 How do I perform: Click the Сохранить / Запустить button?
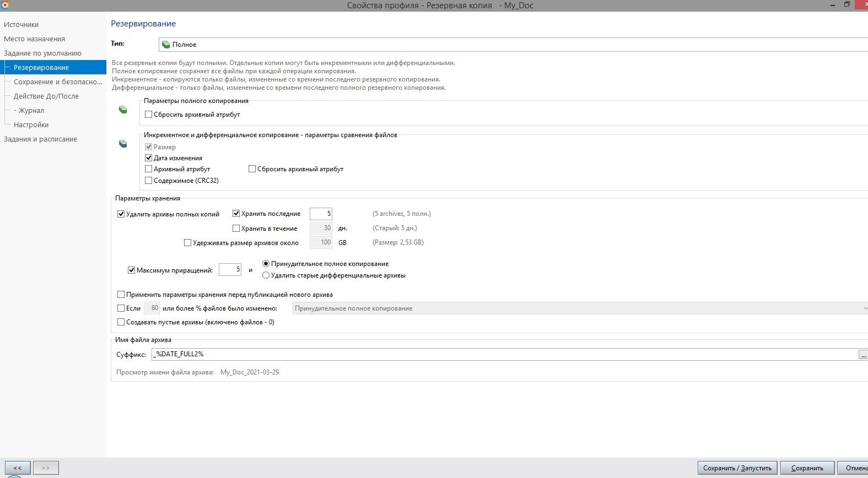pos(737,468)
